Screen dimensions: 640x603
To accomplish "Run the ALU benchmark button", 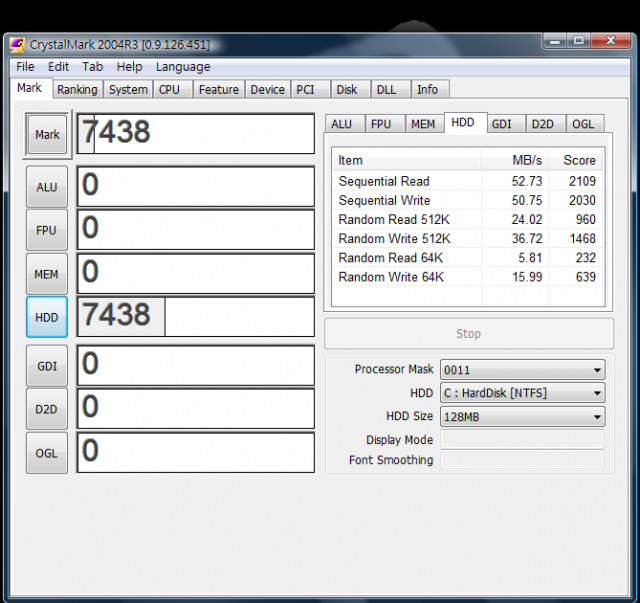I will pyautogui.click(x=47, y=187).
